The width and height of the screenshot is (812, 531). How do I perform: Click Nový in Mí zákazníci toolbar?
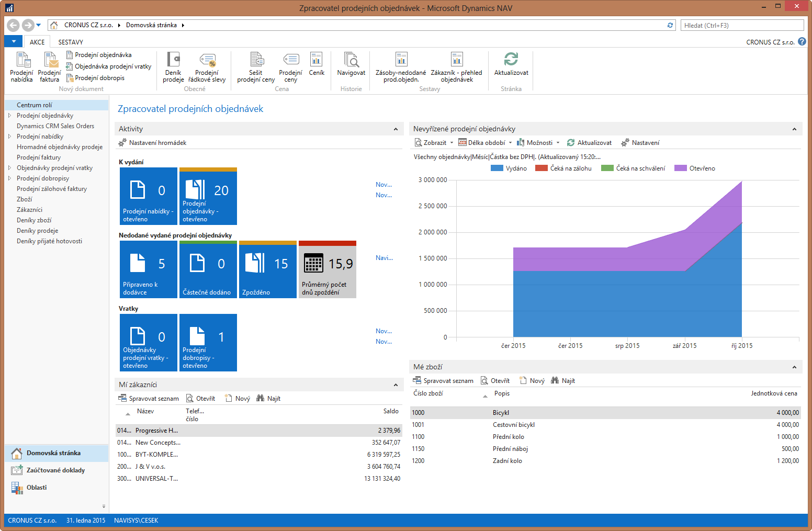coord(238,399)
